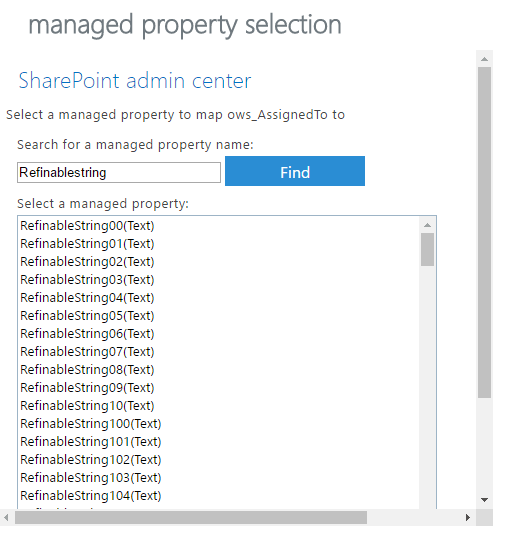This screenshot has height=533, width=520.
Task: Click the Find button
Action: (x=295, y=171)
